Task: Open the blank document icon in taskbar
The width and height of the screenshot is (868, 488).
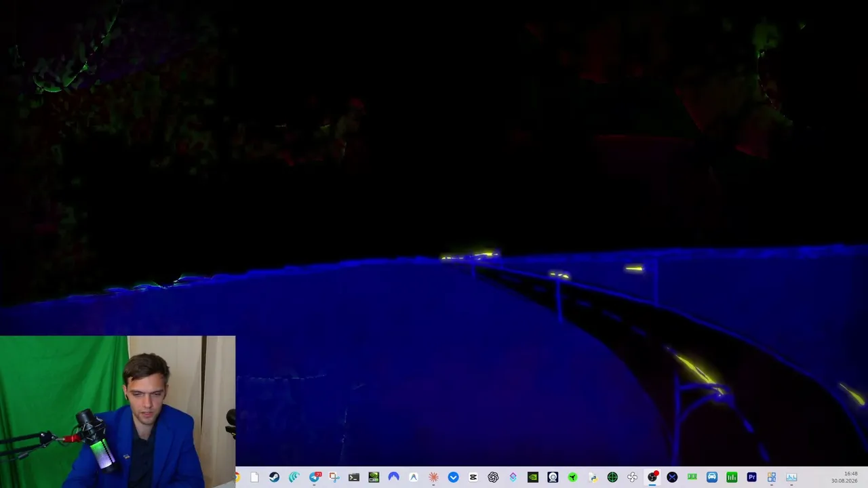Action: [x=254, y=477]
